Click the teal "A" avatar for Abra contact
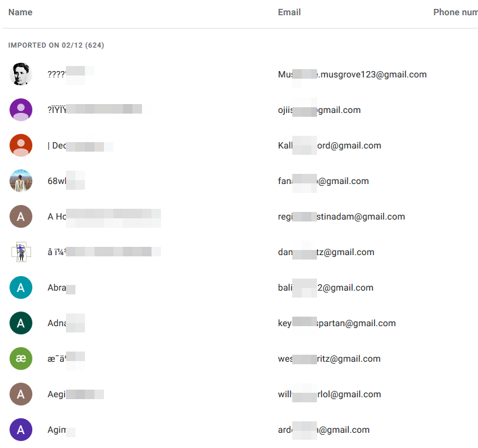 [21, 287]
